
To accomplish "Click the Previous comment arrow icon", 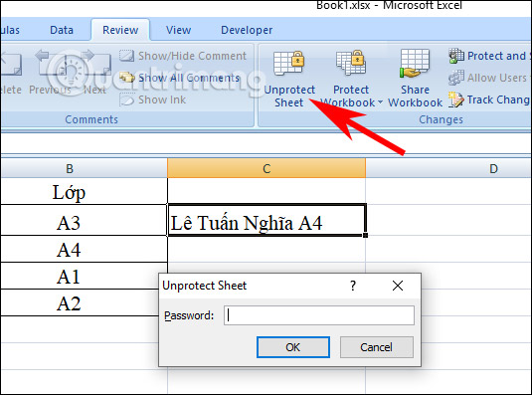I will pos(50,64).
